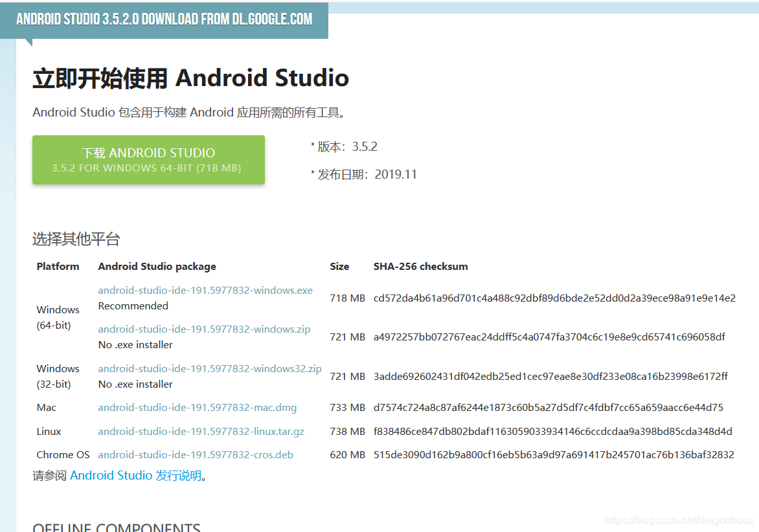Click the OFFLINE COMPONENTS heading
Image resolution: width=759 pixels, height=532 pixels.
[116, 527]
